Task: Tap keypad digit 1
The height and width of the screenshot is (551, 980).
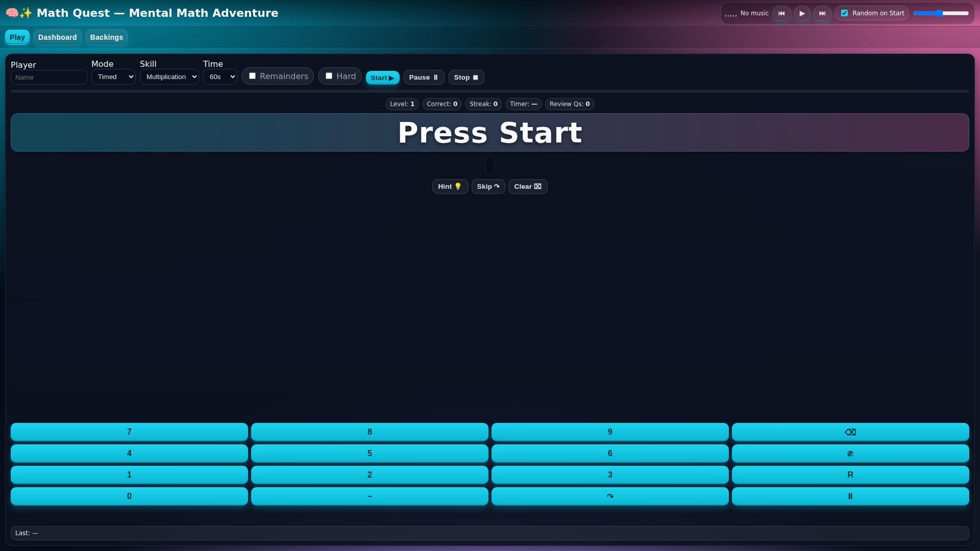Action: (x=129, y=474)
